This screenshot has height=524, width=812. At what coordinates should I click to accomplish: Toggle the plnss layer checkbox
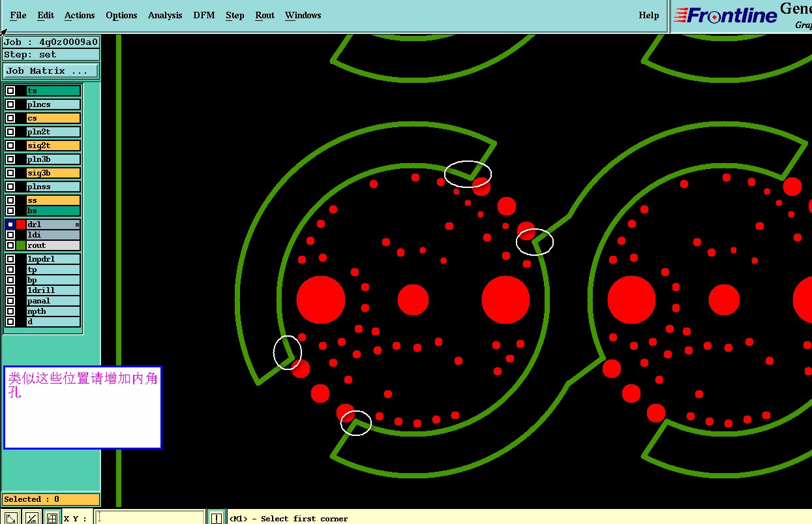pyautogui.click(x=10, y=187)
